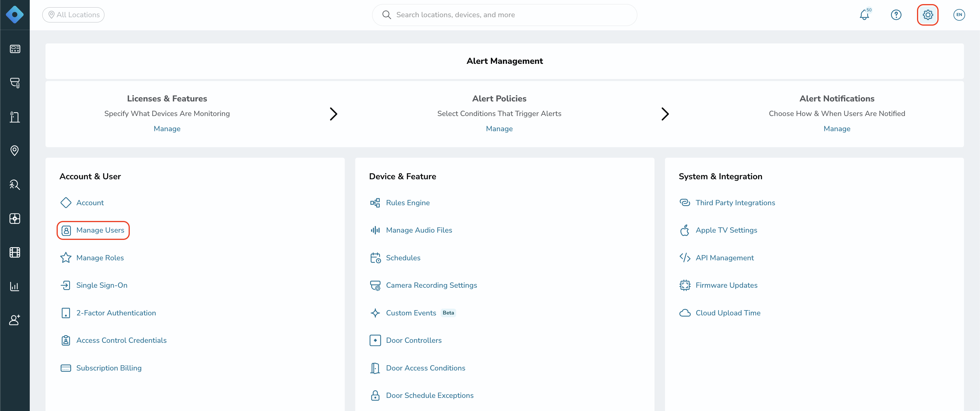
Task: Click the Door Controllers square icon
Action: (x=375, y=340)
